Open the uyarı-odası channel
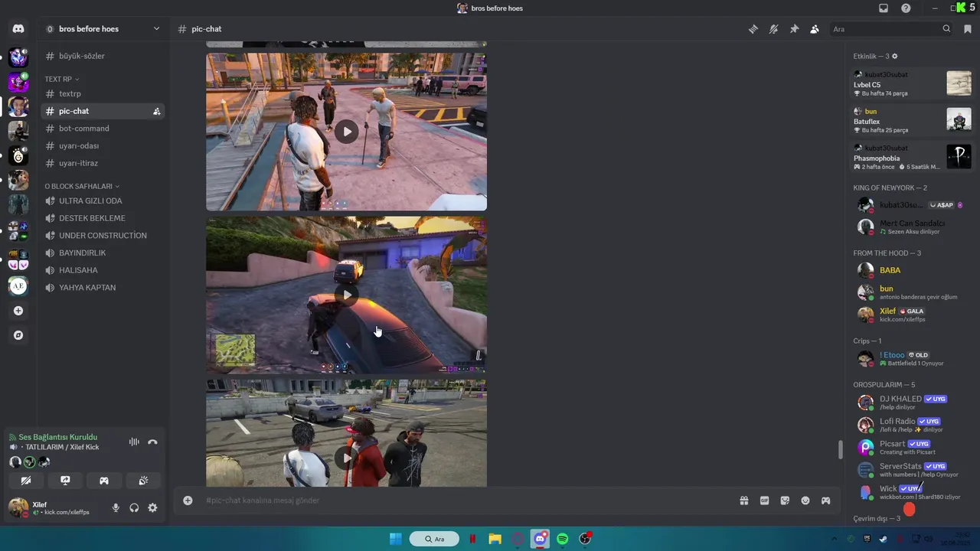 pos(103,145)
